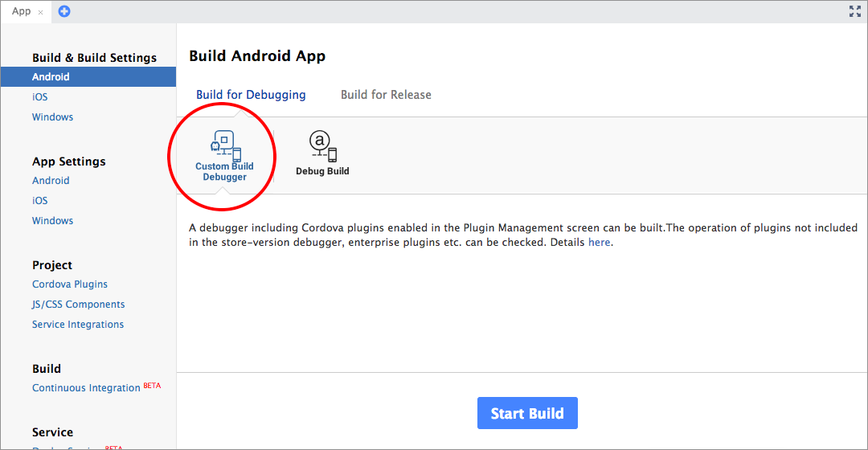Add a new tab with plus icon
868x450 pixels.
click(64, 11)
